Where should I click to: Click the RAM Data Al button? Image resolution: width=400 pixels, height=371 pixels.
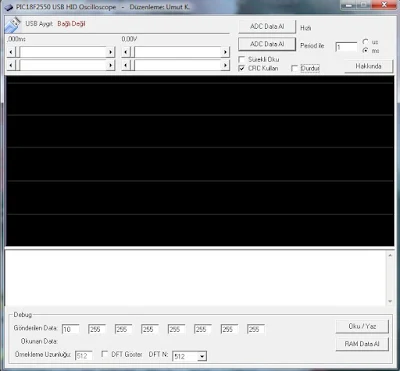tap(362, 344)
